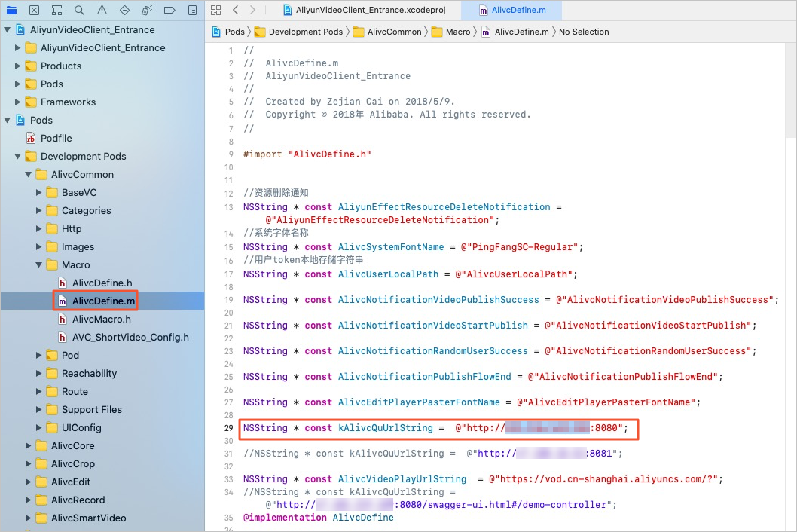Image resolution: width=797 pixels, height=532 pixels.
Task: Collapse the AlivcCommon group
Action: pos(28,175)
